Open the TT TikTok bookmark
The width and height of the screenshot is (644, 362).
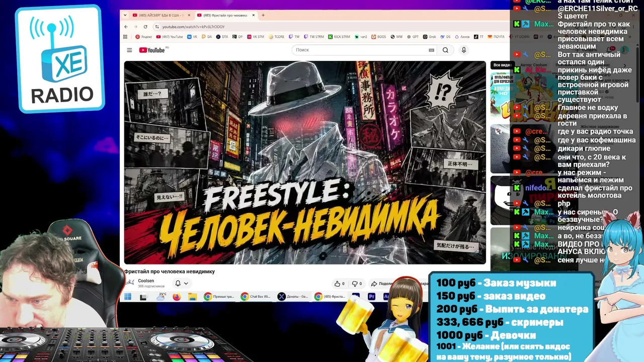click(478, 37)
